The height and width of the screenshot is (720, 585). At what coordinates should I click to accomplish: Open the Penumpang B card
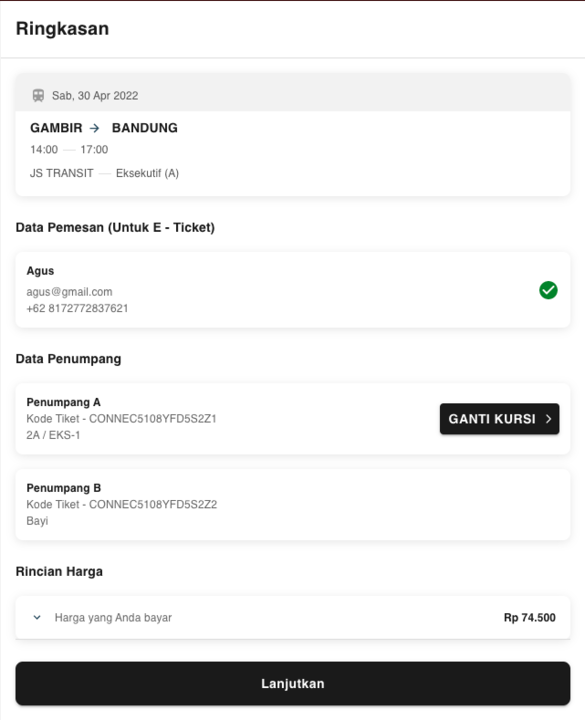pyautogui.click(x=293, y=504)
